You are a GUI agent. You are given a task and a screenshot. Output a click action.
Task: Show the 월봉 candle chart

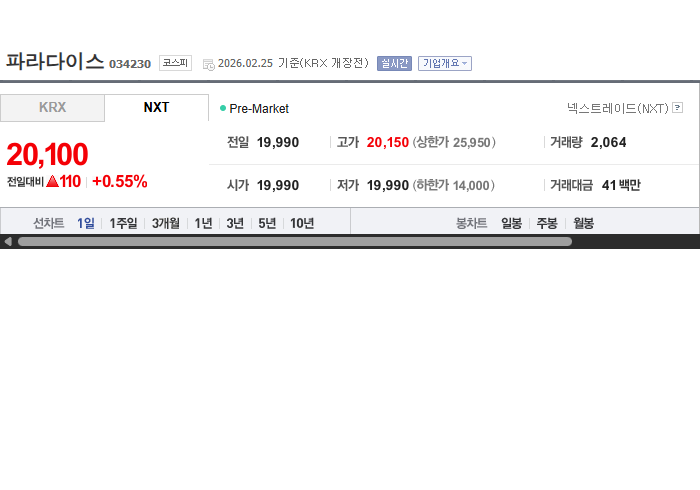[x=583, y=223]
